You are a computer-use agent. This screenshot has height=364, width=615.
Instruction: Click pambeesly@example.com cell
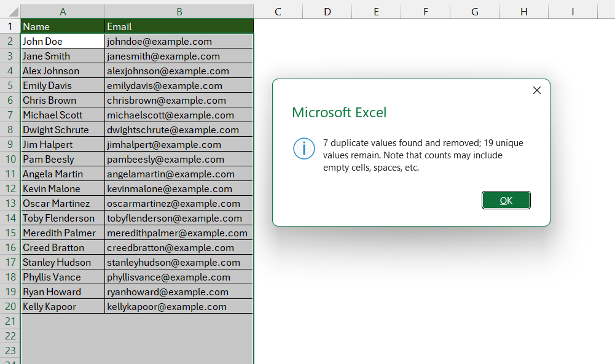(179, 159)
